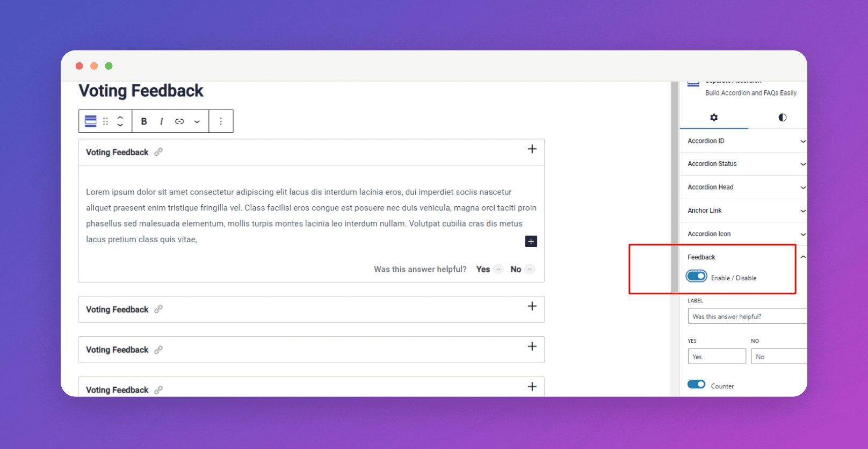Expand the Anchor Link settings section
This screenshot has height=449, width=868.
click(744, 211)
